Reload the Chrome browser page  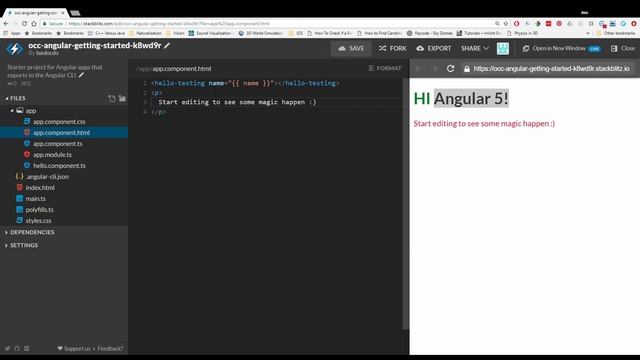click(24, 24)
